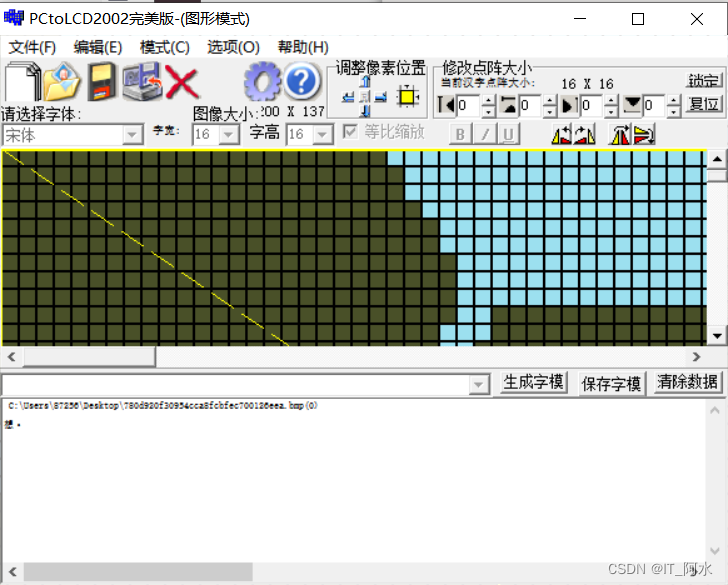The height and width of the screenshot is (585, 728).
Task: Click the disk with red arrow icon
Action: tap(142, 82)
